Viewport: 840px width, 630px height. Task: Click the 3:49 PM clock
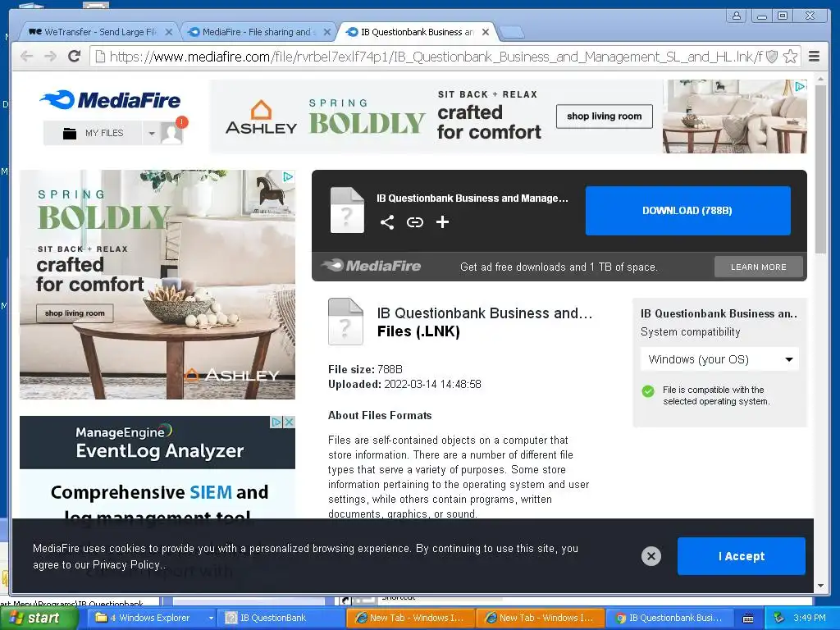pyautogui.click(x=810, y=618)
